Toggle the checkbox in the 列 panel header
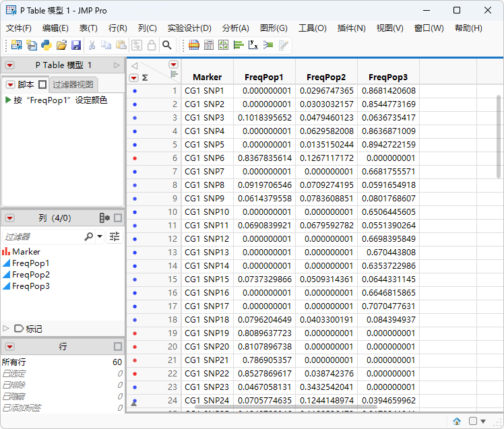 (118, 218)
